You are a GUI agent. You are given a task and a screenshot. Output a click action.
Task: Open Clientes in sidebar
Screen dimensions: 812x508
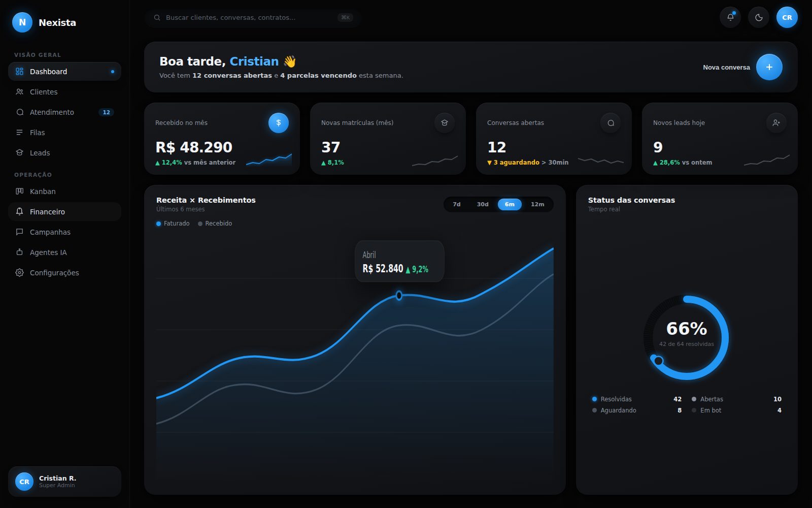(64, 92)
